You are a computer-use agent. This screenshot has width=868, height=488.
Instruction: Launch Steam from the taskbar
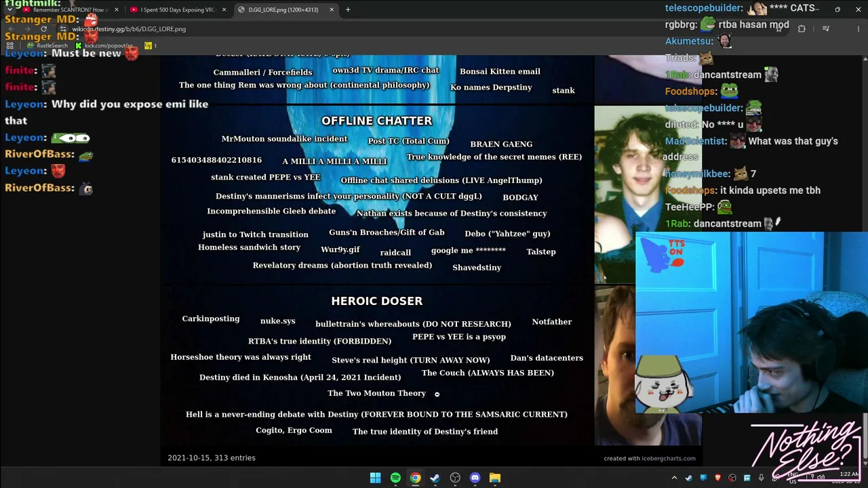pyautogui.click(x=435, y=478)
